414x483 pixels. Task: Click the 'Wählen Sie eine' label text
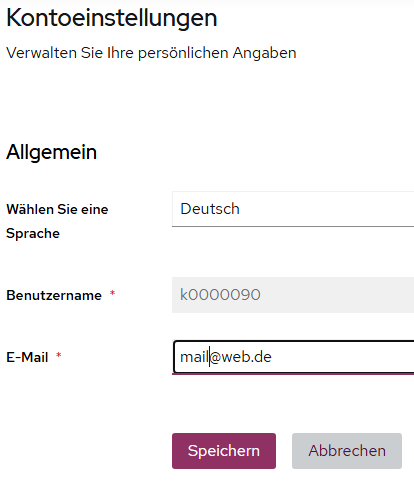click(57, 209)
